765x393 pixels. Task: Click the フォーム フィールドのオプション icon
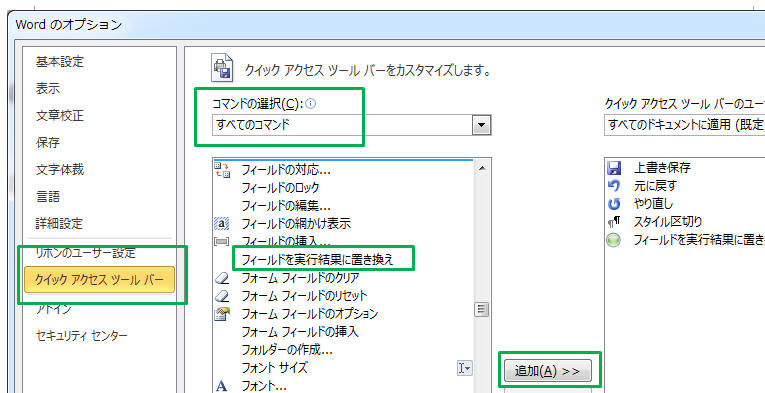click(x=222, y=314)
